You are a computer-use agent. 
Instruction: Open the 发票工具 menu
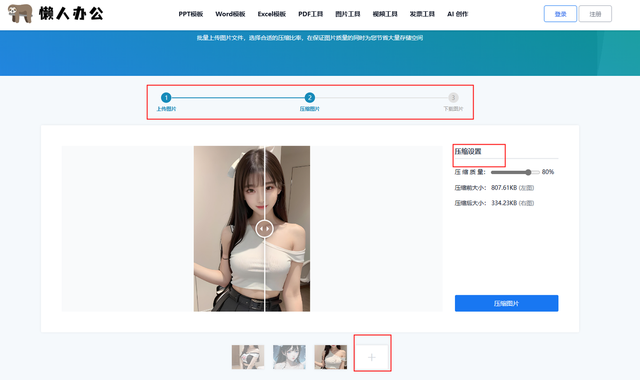(422, 14)
